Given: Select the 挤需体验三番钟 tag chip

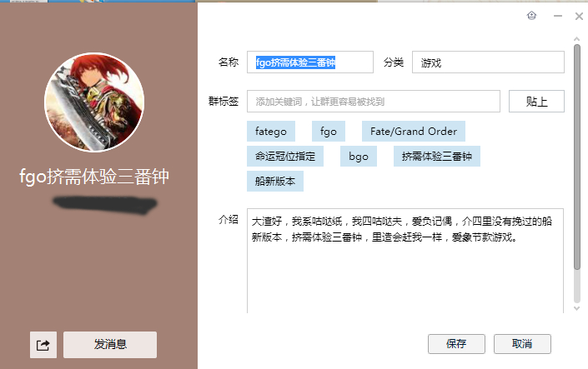Looking at the screenshot, I should click(x=437, y=157).
